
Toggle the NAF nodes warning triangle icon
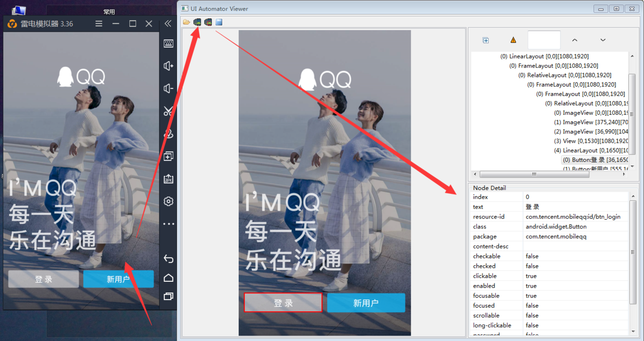(x=513, y=40)
